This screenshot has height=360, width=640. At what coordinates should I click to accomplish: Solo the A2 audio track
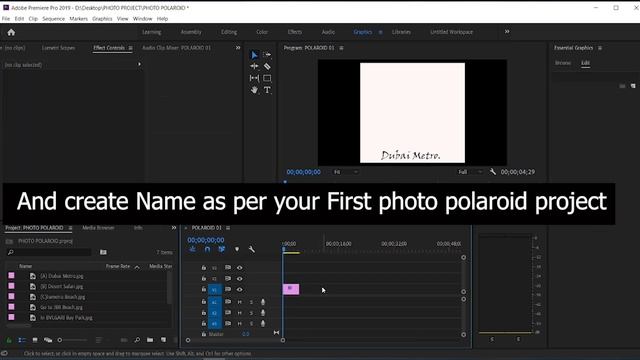click(251, 313)
